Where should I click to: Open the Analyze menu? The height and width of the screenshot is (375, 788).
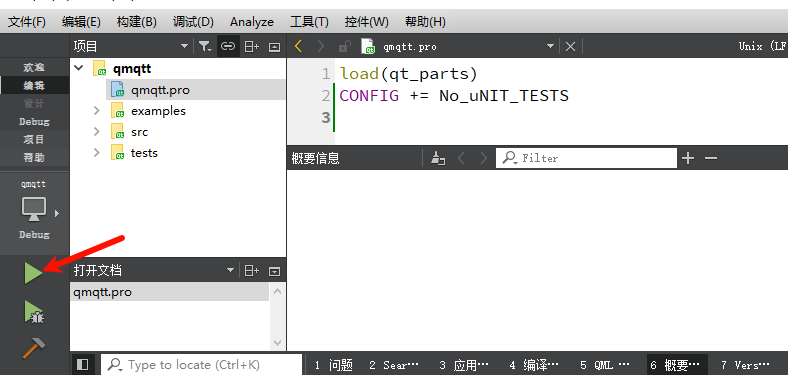(x=252, y=22)
